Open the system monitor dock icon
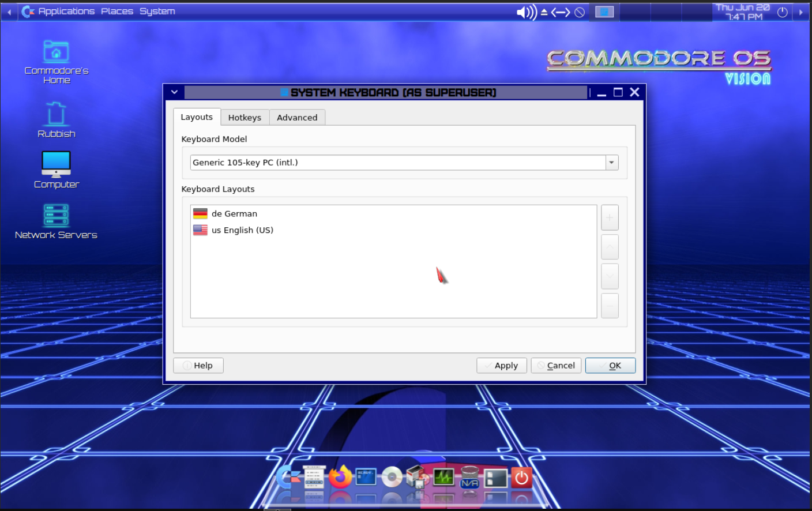This screenshot has height=511, width=812. [x=443, y=477]
